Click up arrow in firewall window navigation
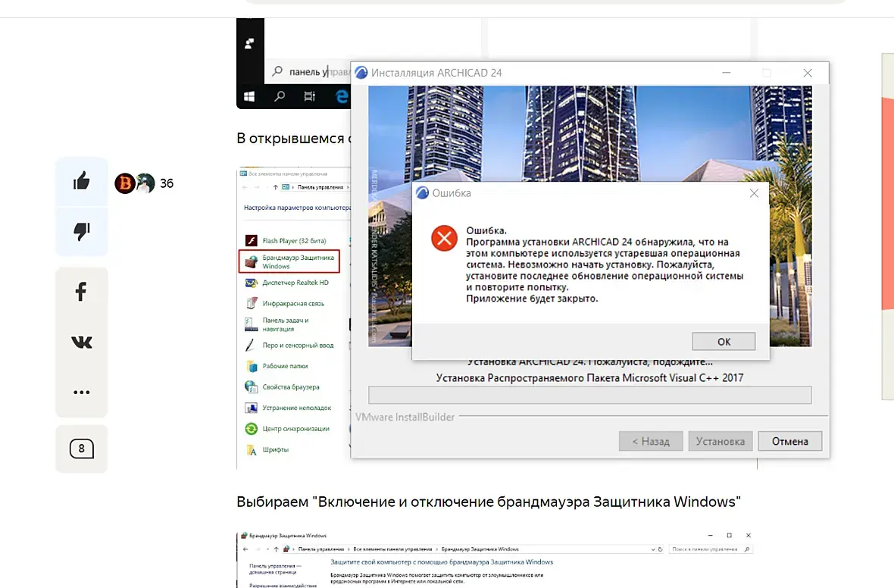 276,549
